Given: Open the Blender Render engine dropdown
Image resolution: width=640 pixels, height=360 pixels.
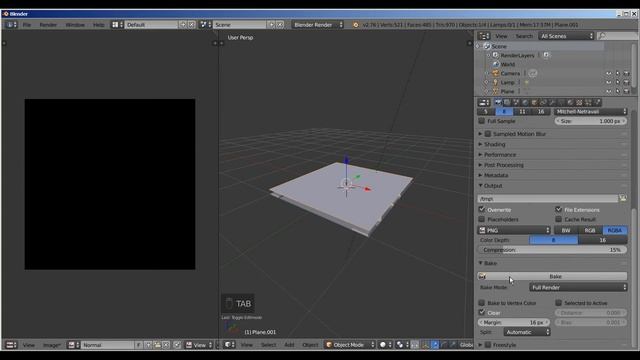Looking at the screenshot, I should click(318, 24).
